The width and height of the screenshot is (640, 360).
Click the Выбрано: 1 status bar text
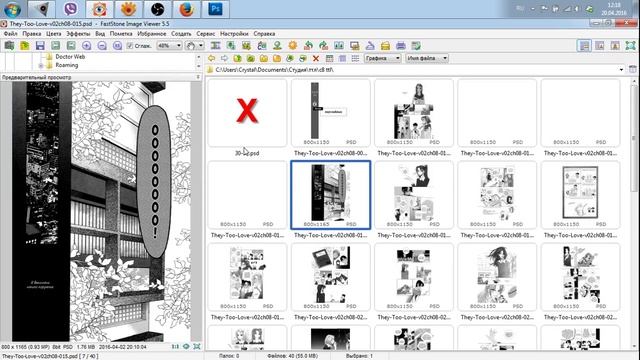(x=359, y=356)
